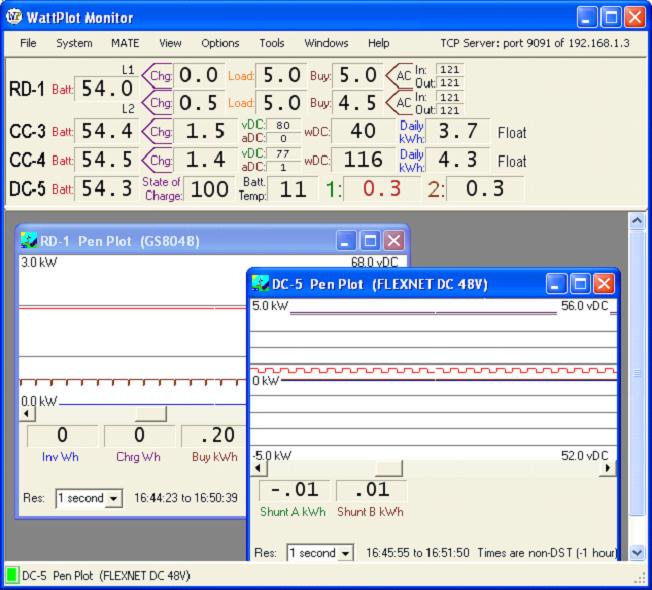Click main area vertical scrollbar thumb
Image resolution: width=652 pixels, height=590 pixels.
637,373
